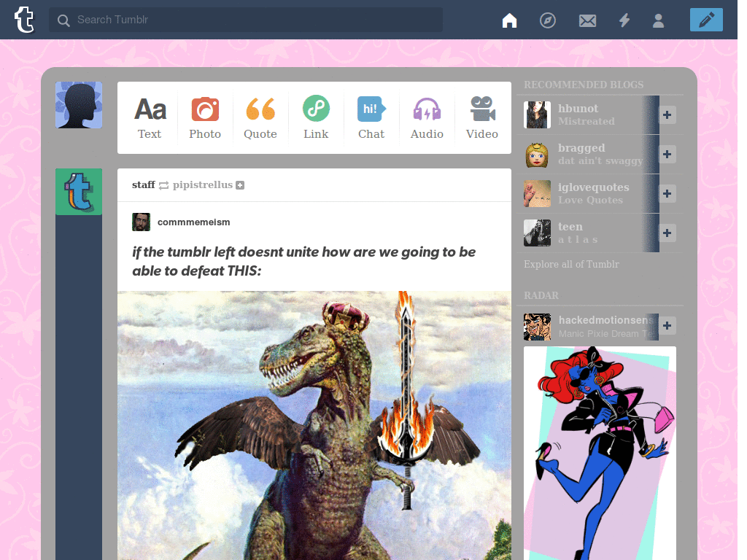Follow iglovequotes with the plus button
Screen dimensions: 747x560
click(x=667, y=194)
